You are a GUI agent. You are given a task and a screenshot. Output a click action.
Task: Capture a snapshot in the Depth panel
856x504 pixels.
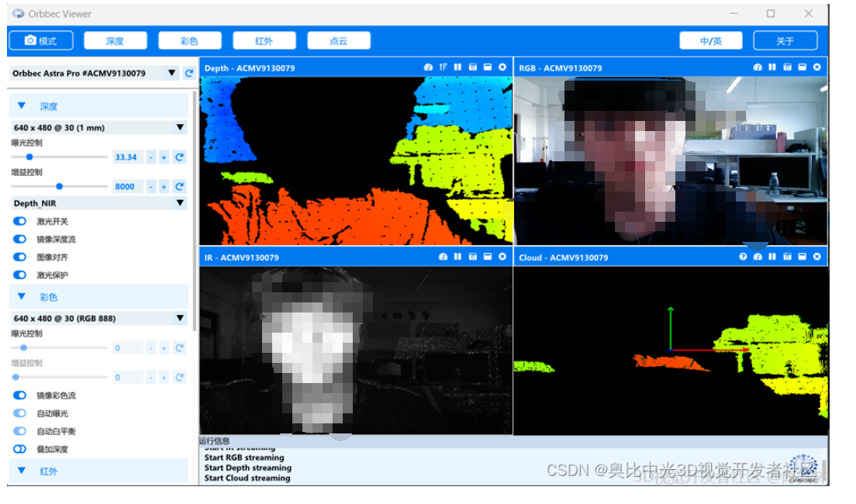(473, 67)
